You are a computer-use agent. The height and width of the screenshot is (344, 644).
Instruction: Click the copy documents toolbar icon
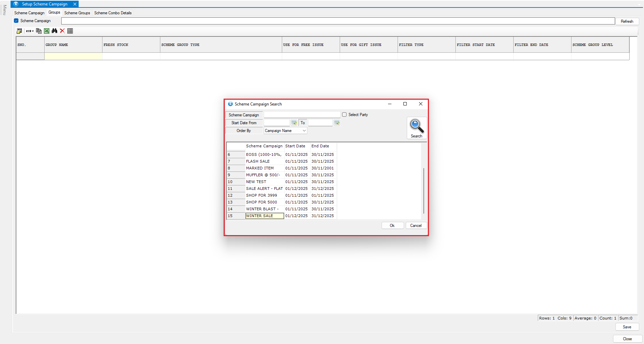(x=39, y=31)
